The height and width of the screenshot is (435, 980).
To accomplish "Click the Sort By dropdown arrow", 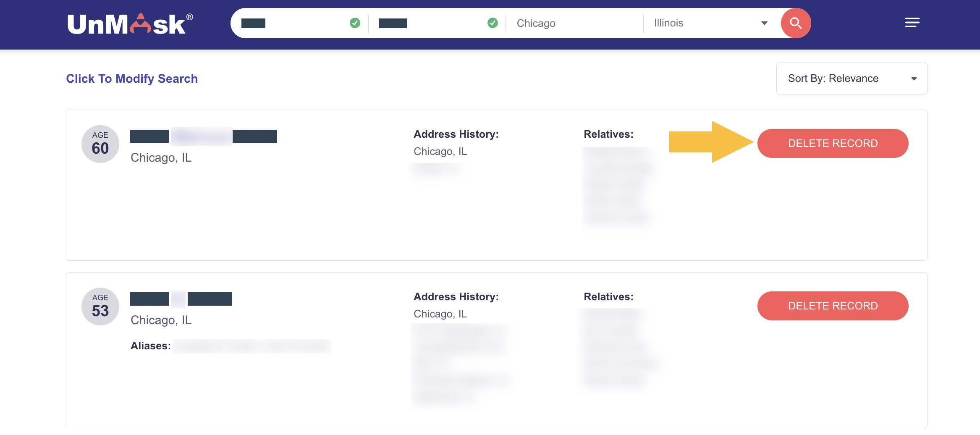I will pos(914,79).
